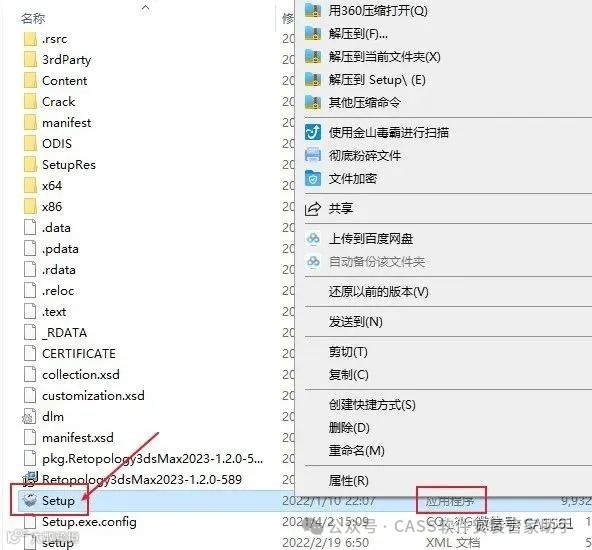Click the share arrow icon beside 共享
This screenshot has width=592, height=550.
(313, 209)
